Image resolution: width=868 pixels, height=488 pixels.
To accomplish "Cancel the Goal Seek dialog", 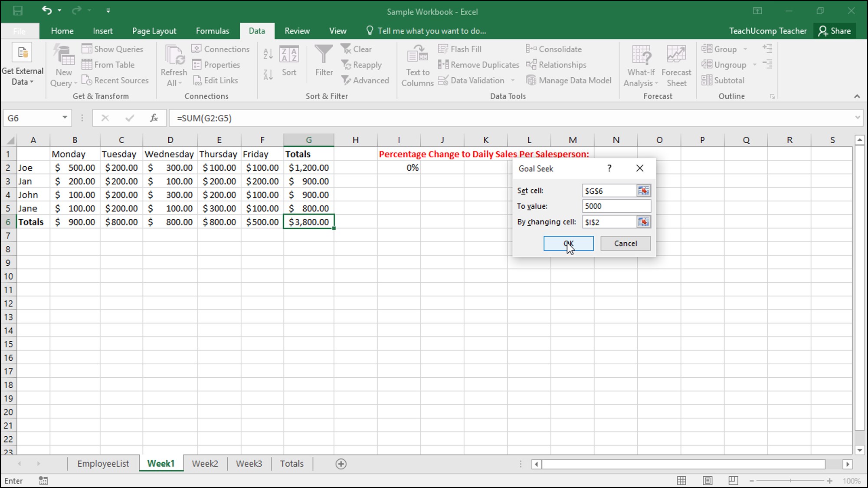I will click(625, 243).
